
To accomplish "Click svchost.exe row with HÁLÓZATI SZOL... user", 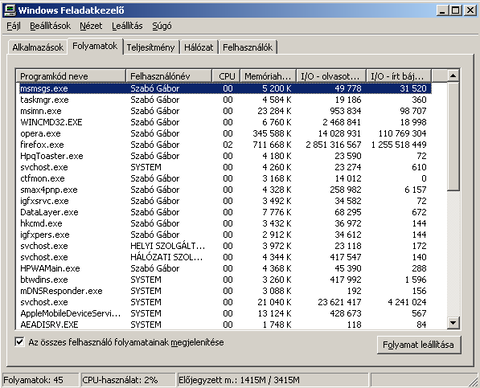I will click(224, 257).
